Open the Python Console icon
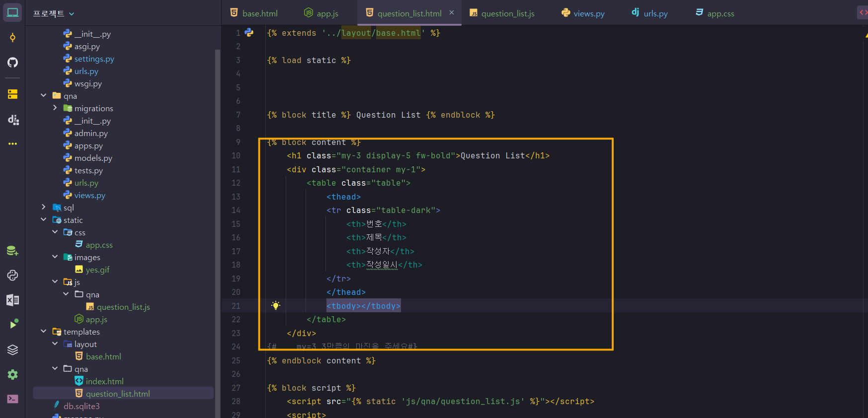868x418 pixels. 12,276
